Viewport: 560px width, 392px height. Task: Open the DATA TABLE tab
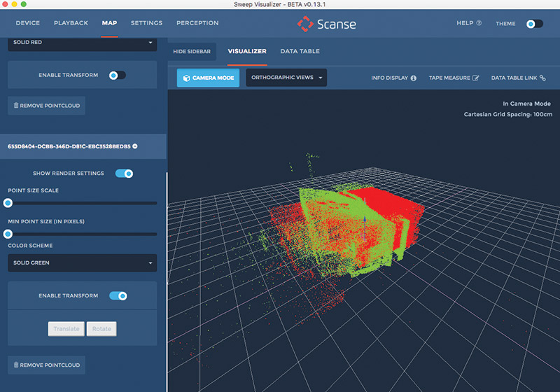click(x=300, y=51)
